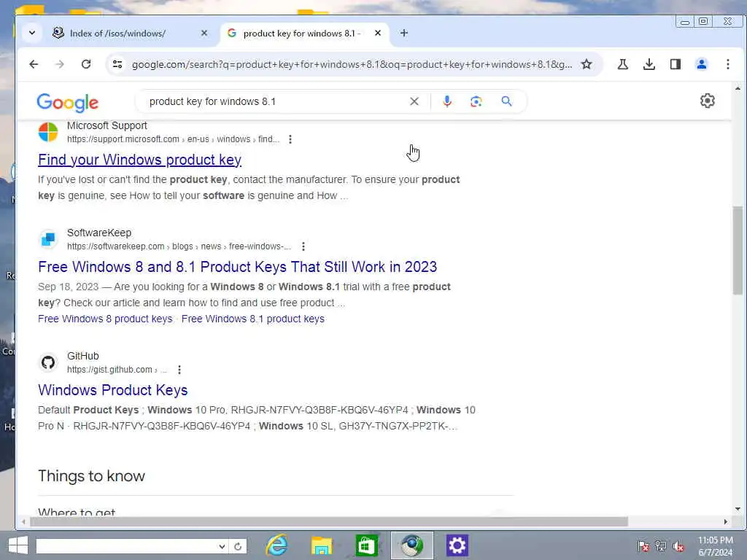The height and width of the screenshot is (560, 747).
Task: Clear the search query with X
Action: (414, 101)
